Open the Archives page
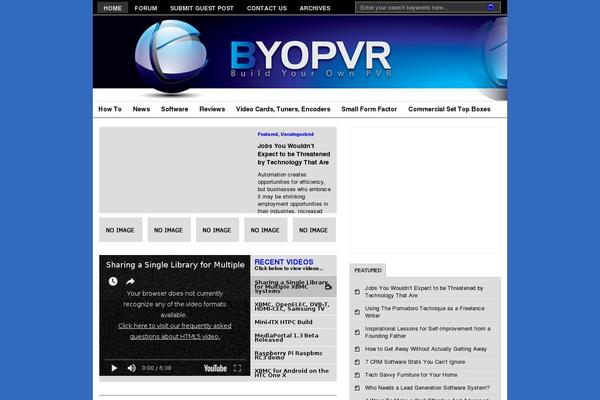Screen dimensions: 600x400 pyautogui.click(x=315, y=8)
